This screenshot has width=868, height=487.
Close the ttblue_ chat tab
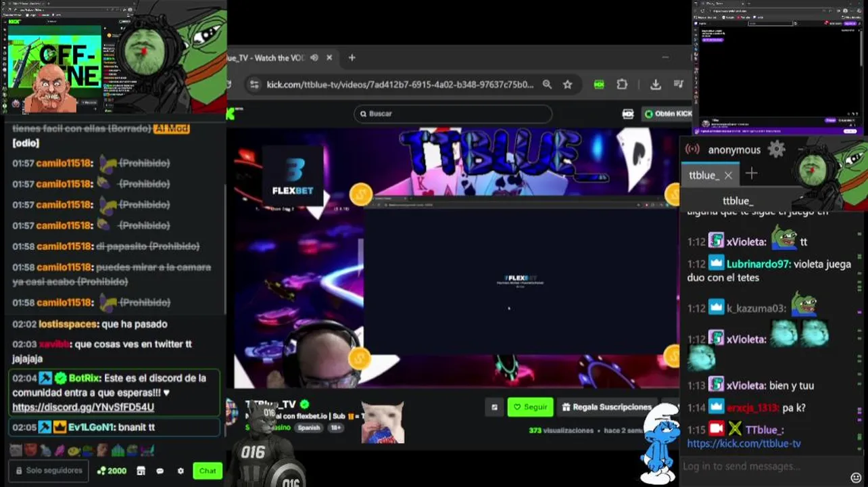(x=728, y=175)
